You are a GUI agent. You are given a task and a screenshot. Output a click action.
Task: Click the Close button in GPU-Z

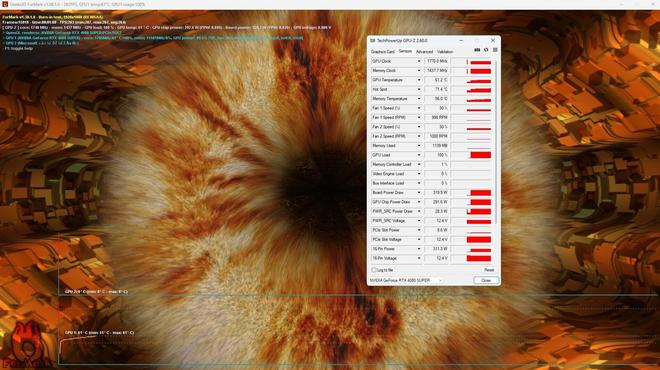pos(486,280)
